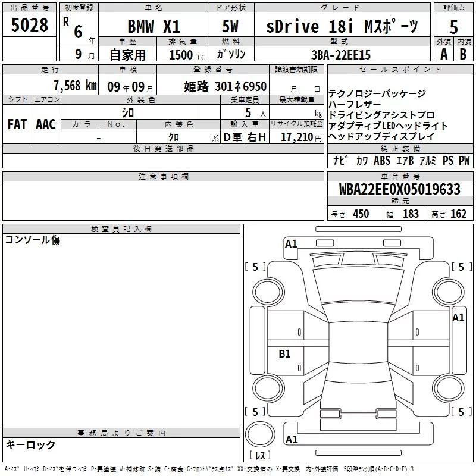
Task: Click the キーロック office notice
Action: pos(30,445)
